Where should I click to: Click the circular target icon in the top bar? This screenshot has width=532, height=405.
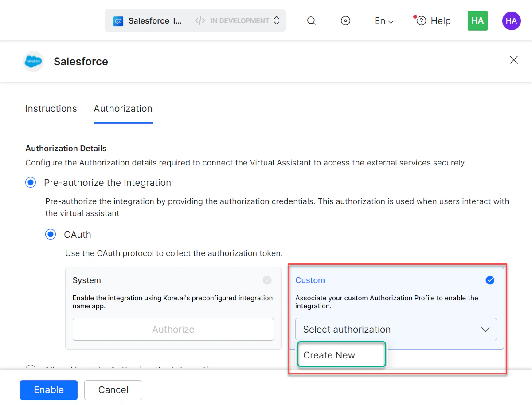pos(345,20)
